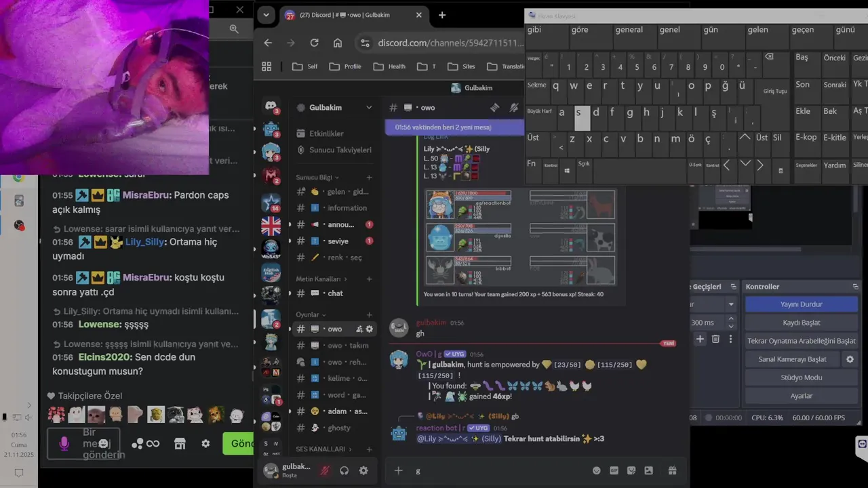Open OBS virtual camera settings gear
The width and height of the screenshot is (868, 488).
[x=850, y=359]
